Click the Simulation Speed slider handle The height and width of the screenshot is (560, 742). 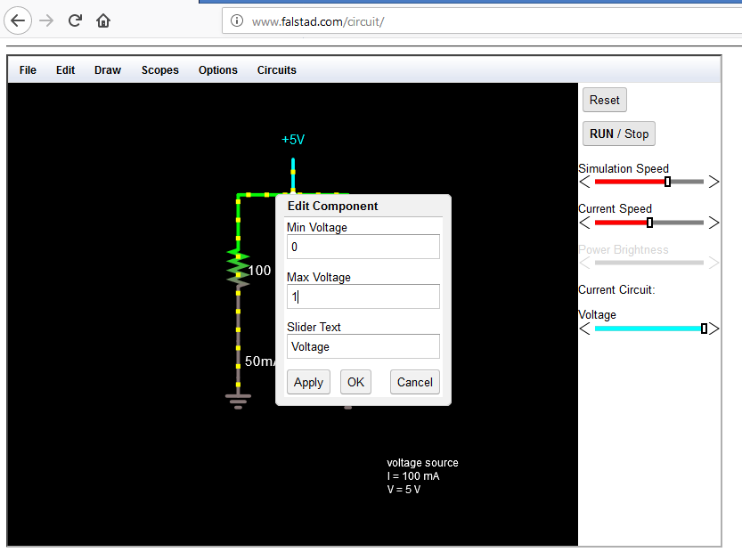pos(667,182)
